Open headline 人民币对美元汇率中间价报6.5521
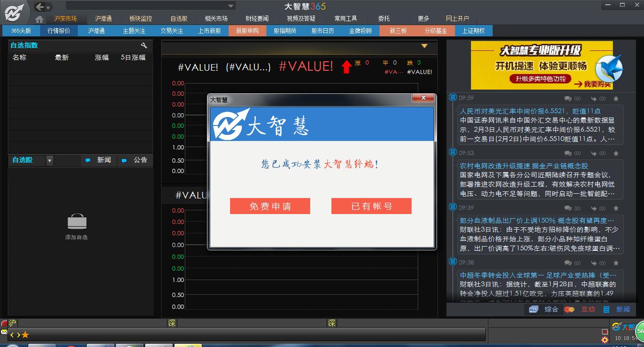Screen dimensions: 644x347 pos(530,111)
